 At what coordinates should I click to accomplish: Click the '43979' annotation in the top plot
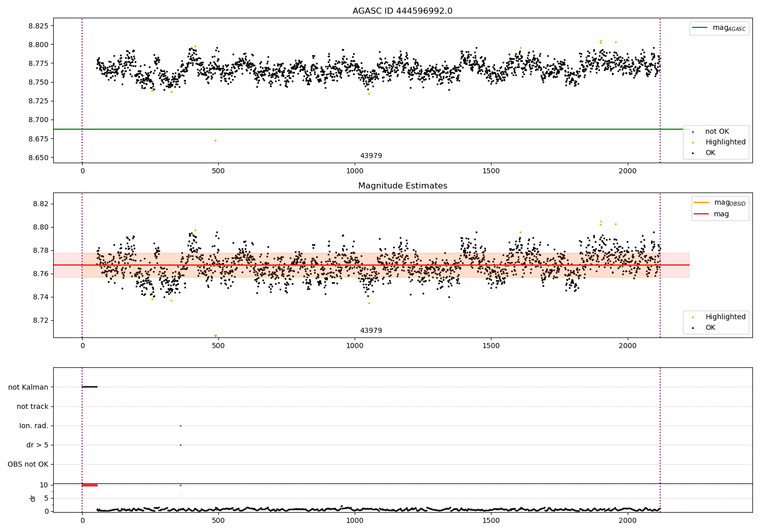pyautogui.click(x=371, y=156)
